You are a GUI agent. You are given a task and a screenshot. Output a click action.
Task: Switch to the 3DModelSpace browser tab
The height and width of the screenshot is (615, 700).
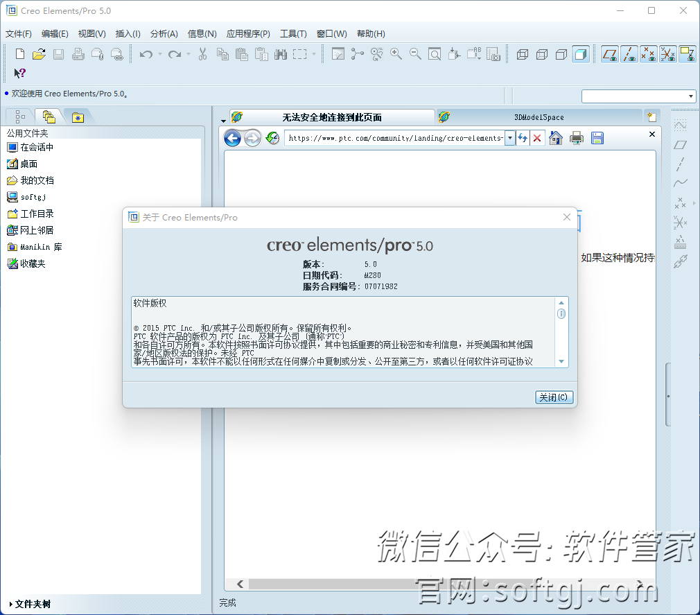tap(539, 117)
